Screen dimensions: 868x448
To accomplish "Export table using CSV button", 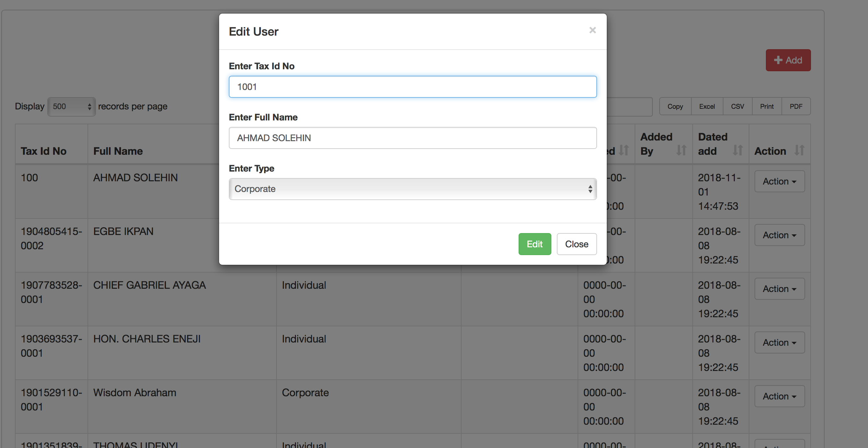I will 737,107.
